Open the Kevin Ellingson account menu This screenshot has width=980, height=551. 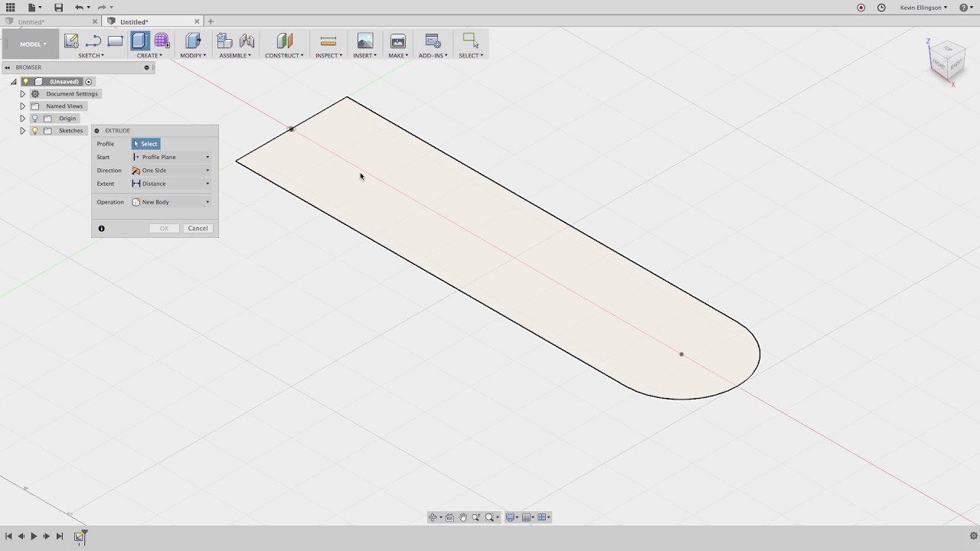[923, 8]
